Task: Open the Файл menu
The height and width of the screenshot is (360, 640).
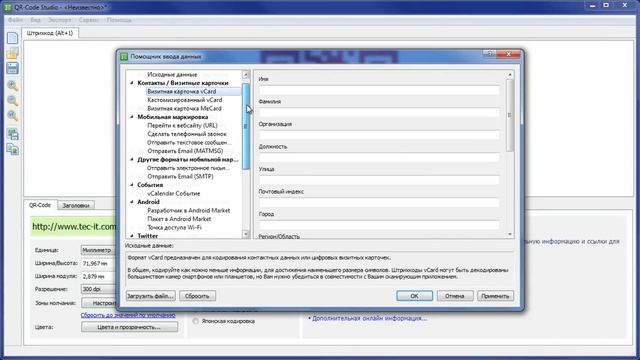Action: (x=15, y=20)
